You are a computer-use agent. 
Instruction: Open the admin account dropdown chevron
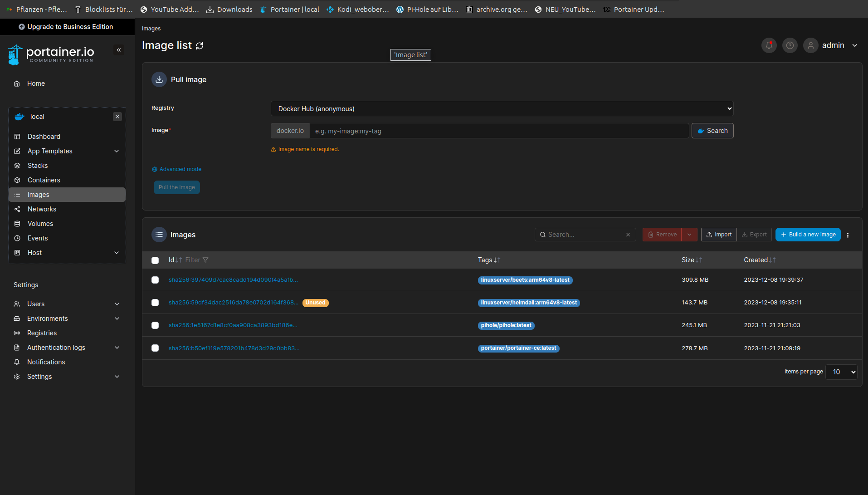(855, 45)
